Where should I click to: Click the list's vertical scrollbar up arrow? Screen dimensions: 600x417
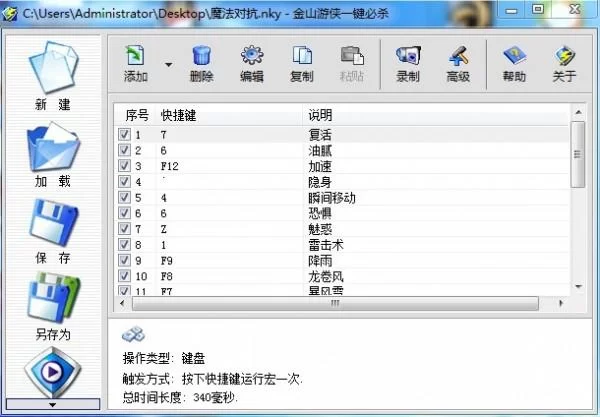tap(578, 112)
